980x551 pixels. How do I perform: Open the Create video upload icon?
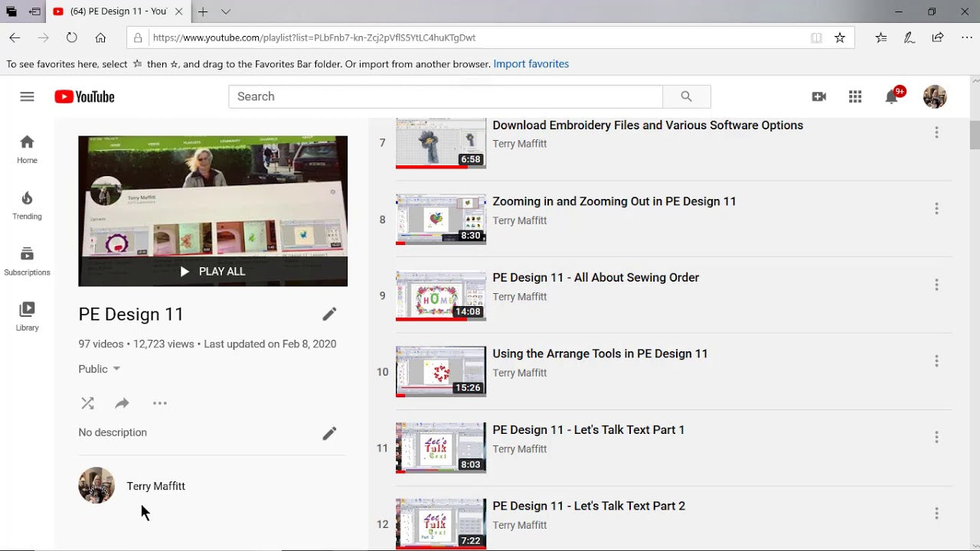(x=818, y=96)
